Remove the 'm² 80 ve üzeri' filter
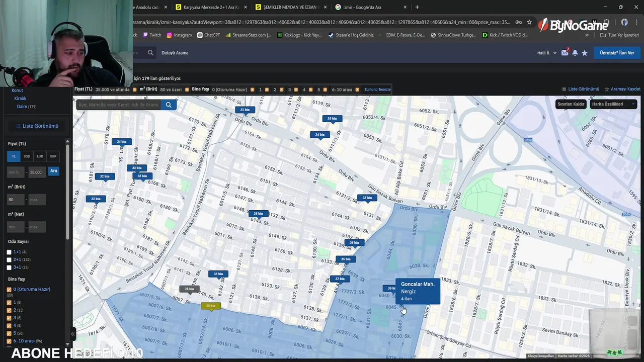The width and height of the screenshot is (644, 362). pyautogui.click(x=187, y=89)
